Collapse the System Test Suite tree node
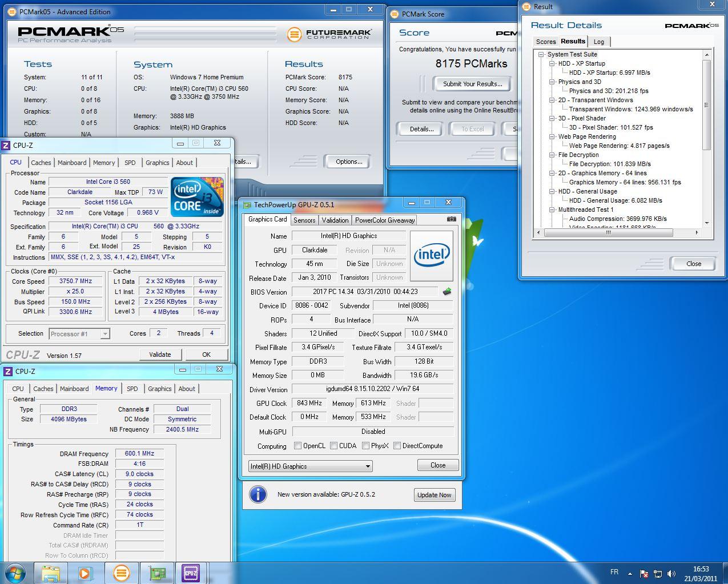 tap(541, 55)
